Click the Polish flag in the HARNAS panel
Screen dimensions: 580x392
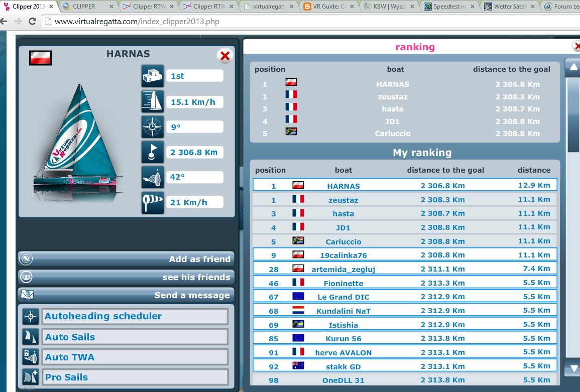click(x=40, y=58)
